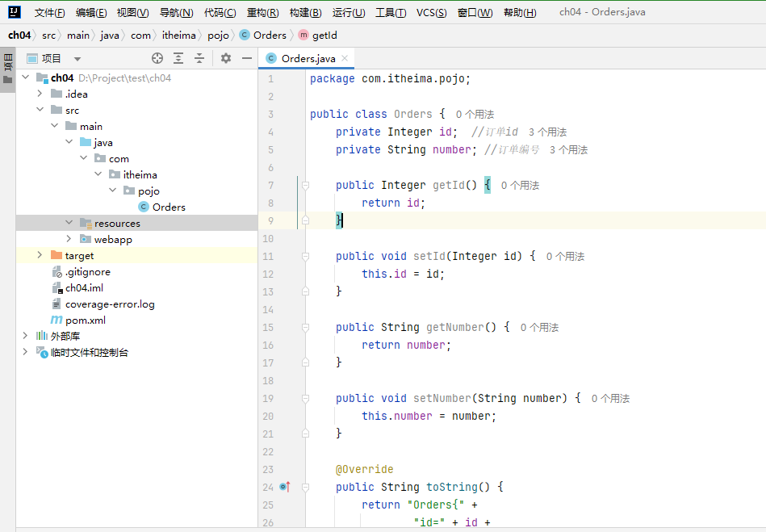Click the pom.xml Maven file icon
This screenshot has height=532, width=766.
(x=56, y=320)
